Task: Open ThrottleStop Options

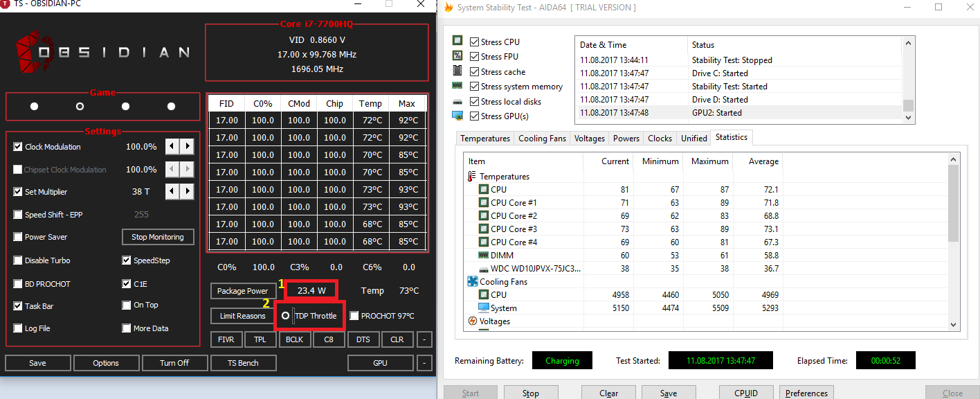Action: [x=106, y=363]
